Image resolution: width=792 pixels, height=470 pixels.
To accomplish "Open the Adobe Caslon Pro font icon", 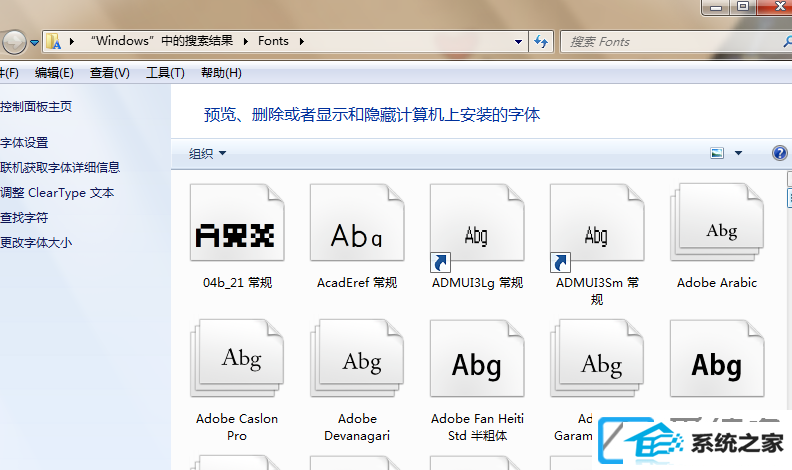I will 237,358.
